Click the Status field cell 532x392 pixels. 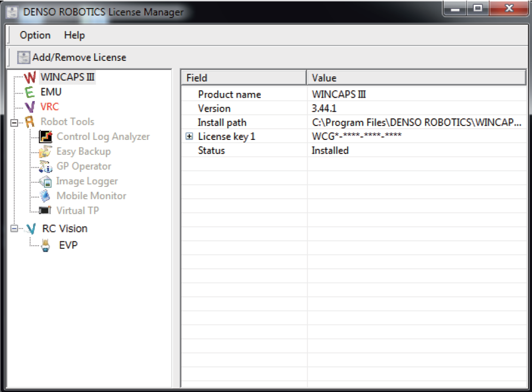[244, 151]
